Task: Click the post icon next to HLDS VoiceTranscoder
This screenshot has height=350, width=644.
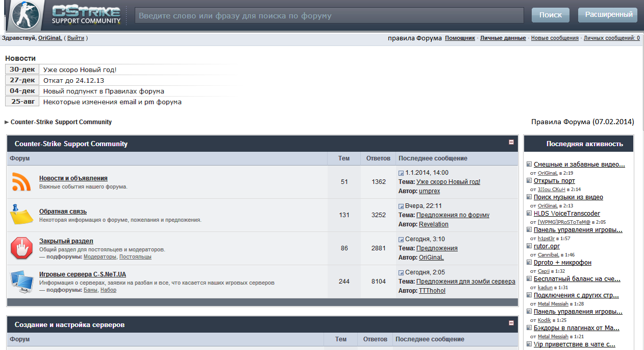Action: 529,214
